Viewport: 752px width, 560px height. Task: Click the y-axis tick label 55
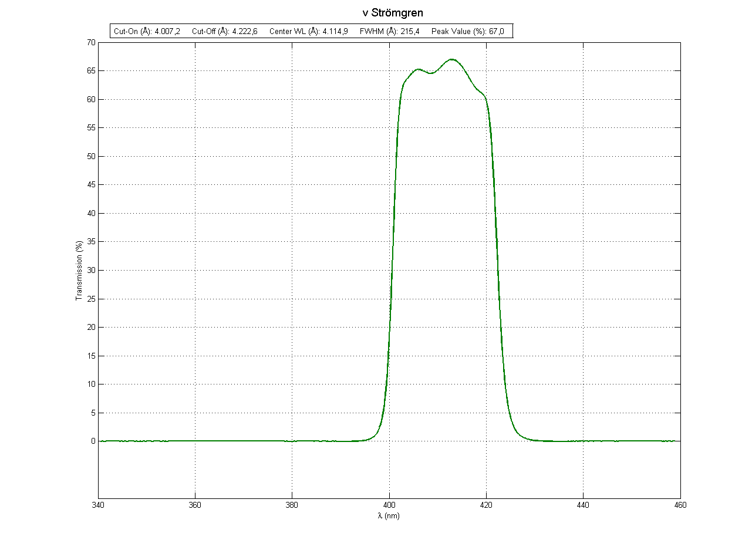click(91, 128)
